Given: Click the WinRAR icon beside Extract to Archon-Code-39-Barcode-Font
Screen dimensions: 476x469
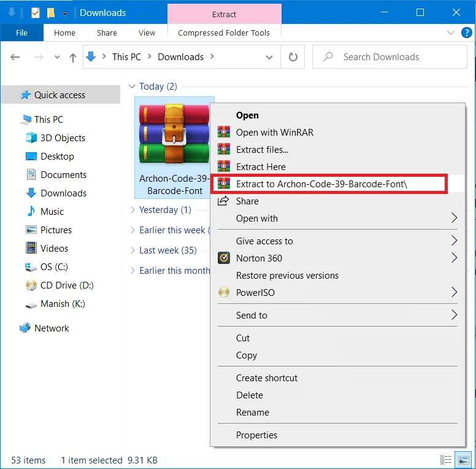Looking at the screenshot, I should pos(224,184).
